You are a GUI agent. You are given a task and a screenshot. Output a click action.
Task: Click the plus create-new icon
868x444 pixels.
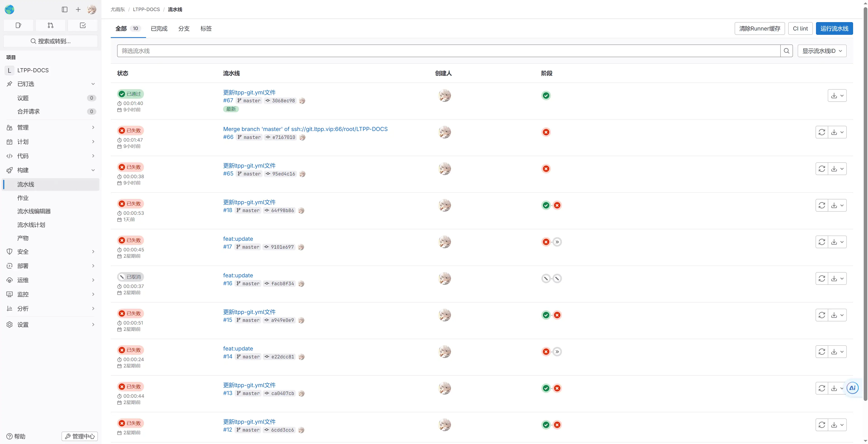pyautogui.click(x=78, y=9)
